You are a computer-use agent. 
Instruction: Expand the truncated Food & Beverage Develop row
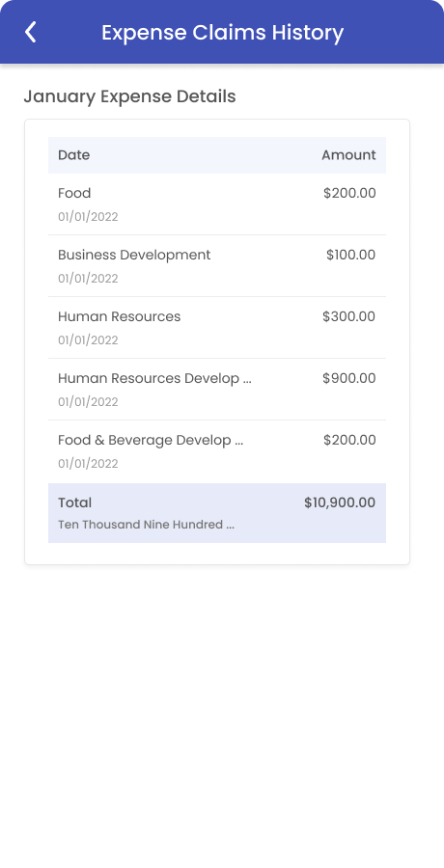point(217,450)
